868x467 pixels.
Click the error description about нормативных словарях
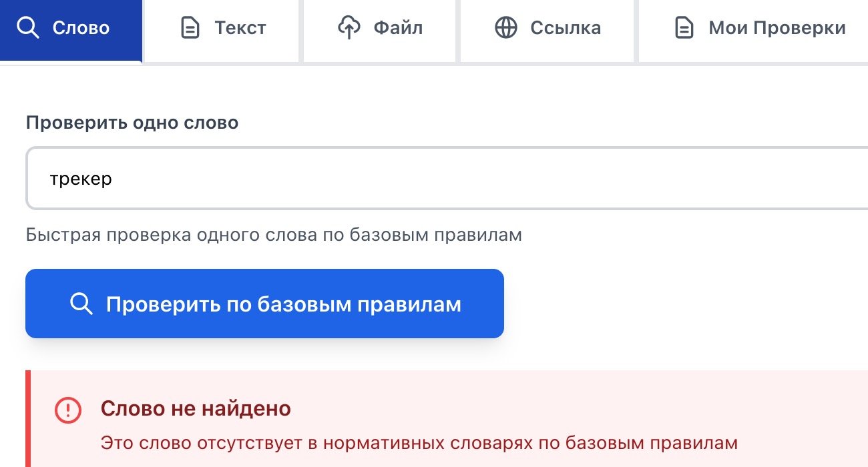click(x=419, y=442)
